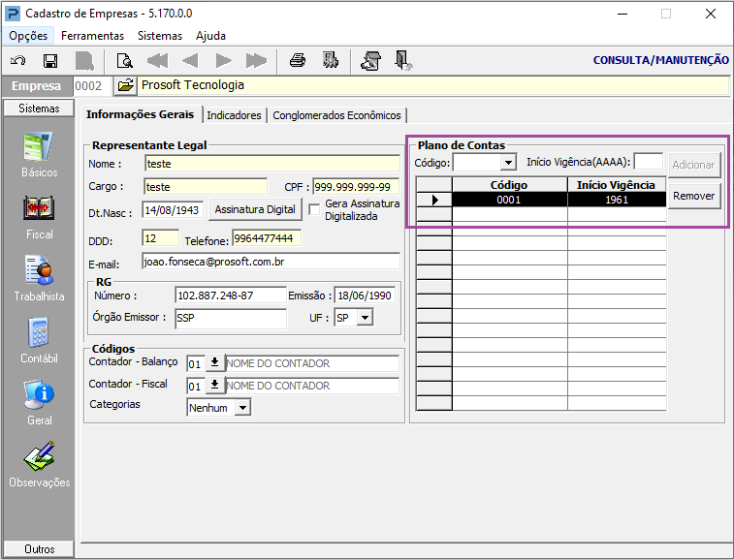Screen dimensions: 734x560
Task: Go to the first record
Action: pos(157,61)
